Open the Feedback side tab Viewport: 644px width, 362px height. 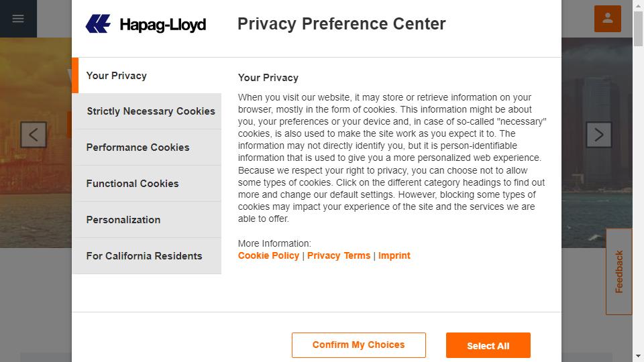click(x=619, y=271)
